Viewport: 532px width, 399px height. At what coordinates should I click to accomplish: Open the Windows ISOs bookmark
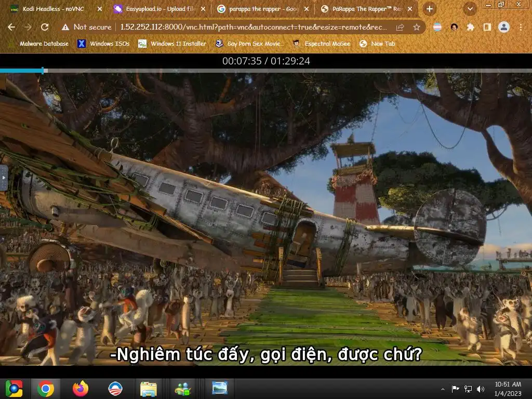pyautogui.click(x=103, y=44)
